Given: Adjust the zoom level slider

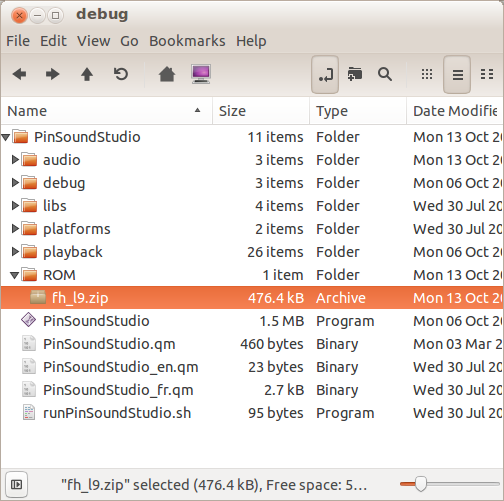Looking at the screenshot, I should [421, 484].
